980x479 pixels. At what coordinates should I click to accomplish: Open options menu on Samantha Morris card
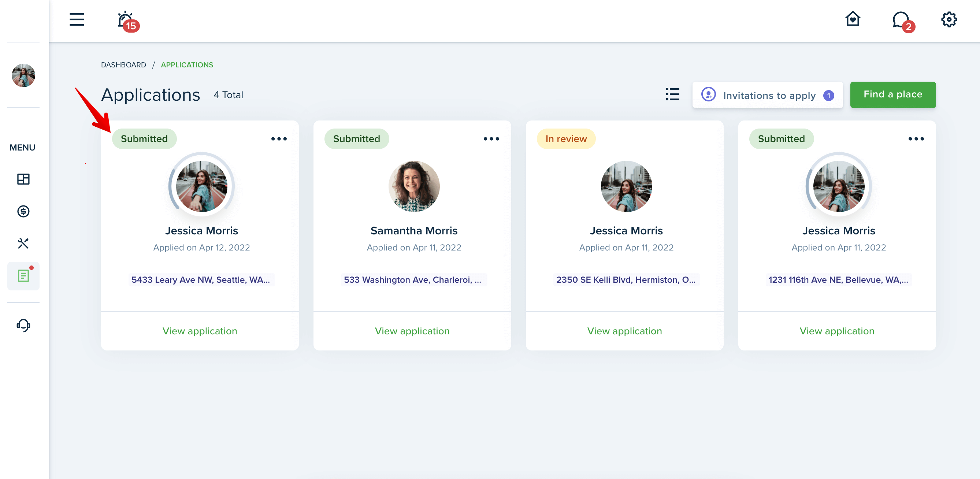pyautogui.click(x=491, y=139)
